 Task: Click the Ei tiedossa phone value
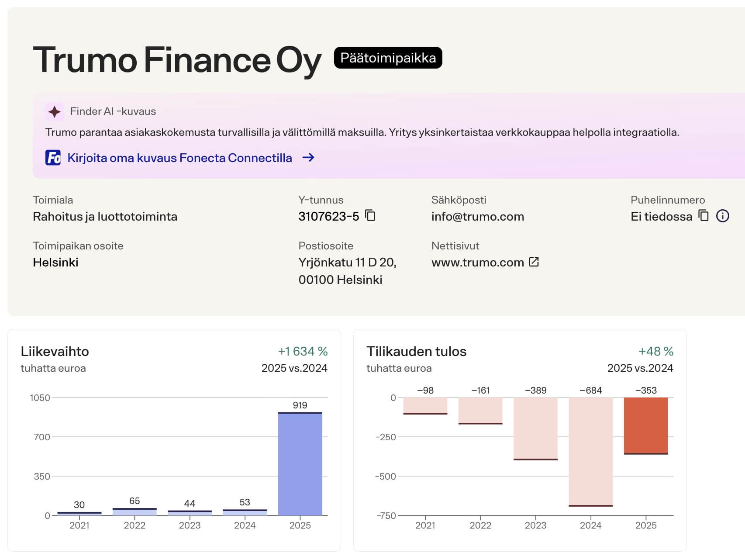pos(662,216)
